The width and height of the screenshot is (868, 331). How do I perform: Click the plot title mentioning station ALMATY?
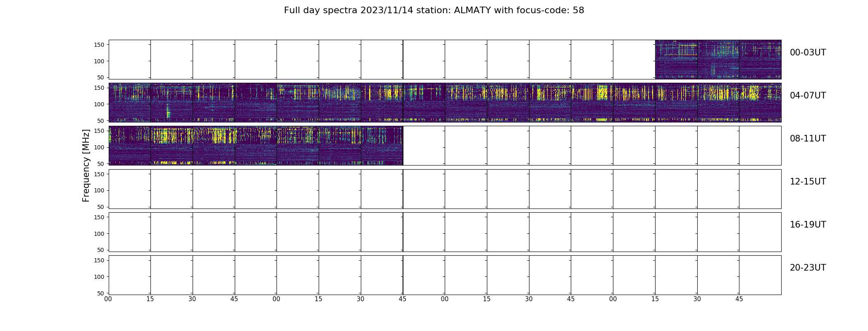point(434,10)
